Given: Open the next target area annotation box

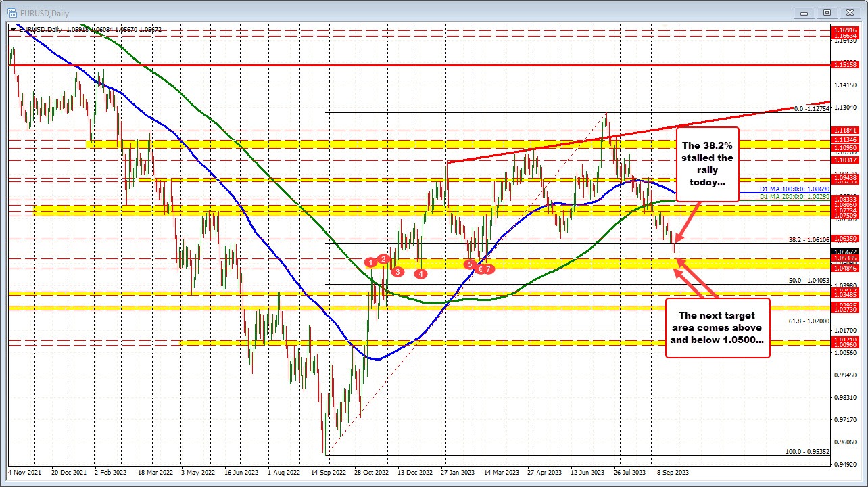Looking at the screenshot, I should tap(717, 327).
